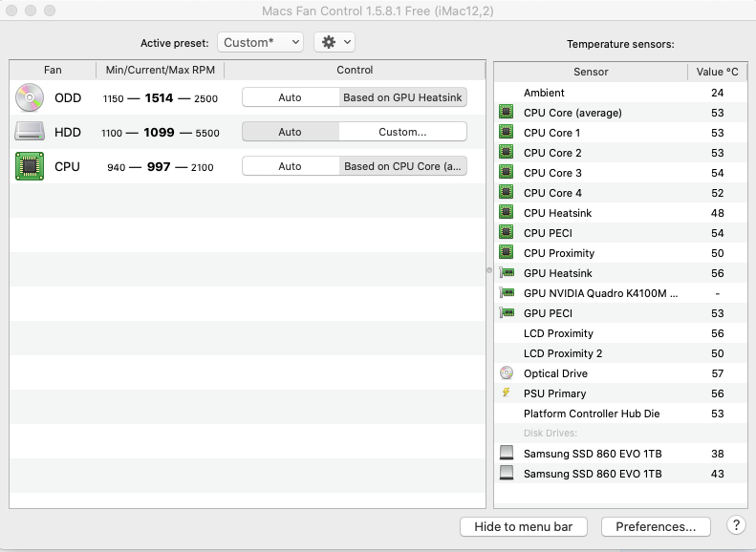Set ODD fan control to Auto

click(x=290, y=97)
